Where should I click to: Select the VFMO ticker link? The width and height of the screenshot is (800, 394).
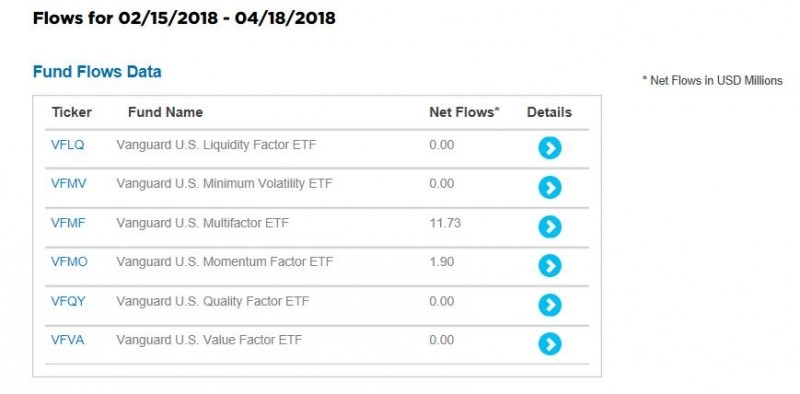(69, 262)
